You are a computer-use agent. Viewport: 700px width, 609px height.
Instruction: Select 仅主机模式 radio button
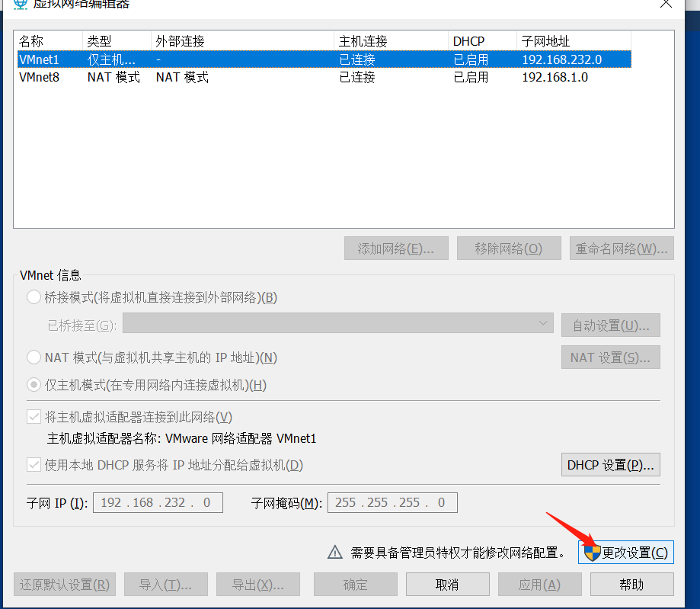tap(34, 385)
